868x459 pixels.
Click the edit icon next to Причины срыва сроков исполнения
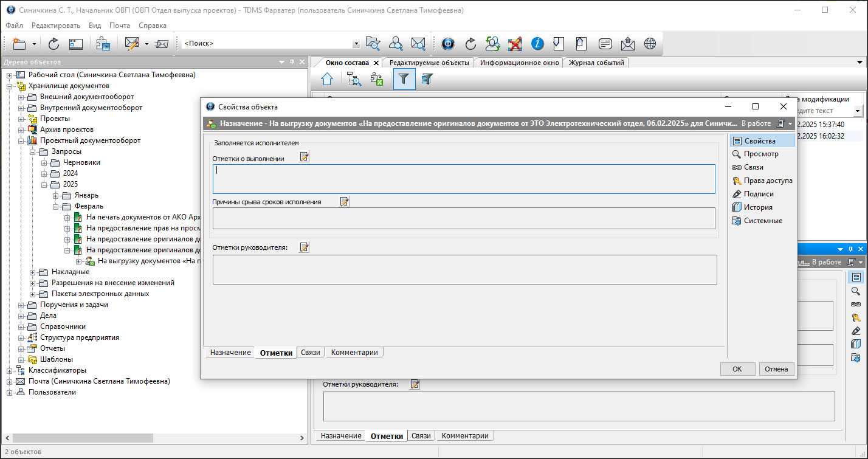point(345,201)
